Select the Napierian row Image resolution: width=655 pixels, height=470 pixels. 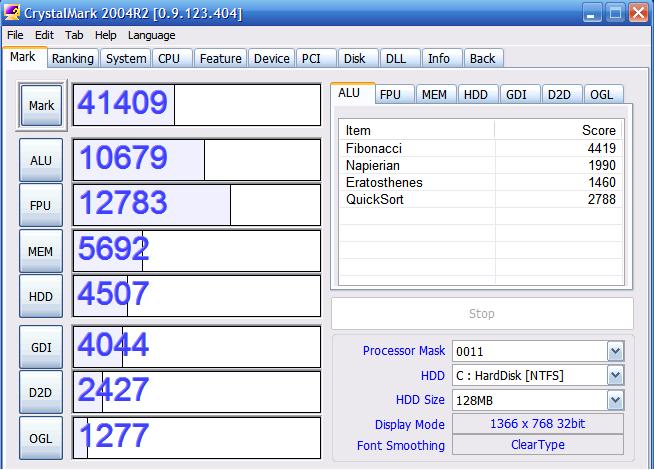[x=481, y=165]
